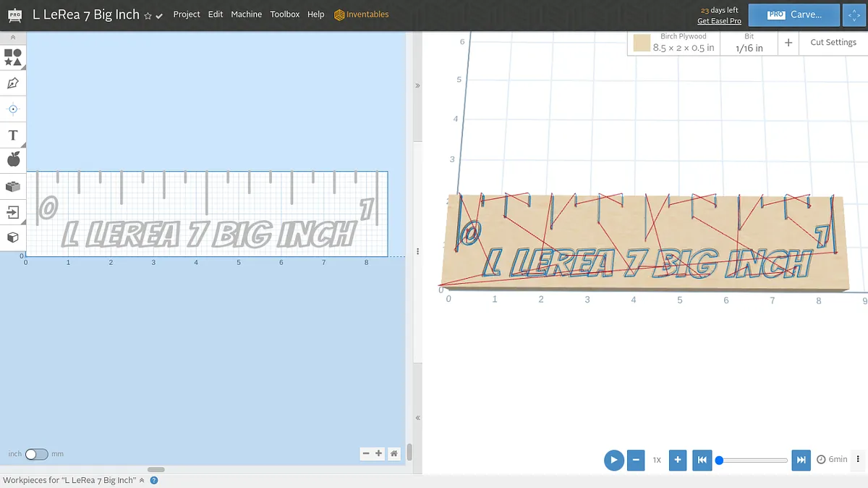
Task: Follow the Get Easel Pro link
Action: [x=719, y=21]
